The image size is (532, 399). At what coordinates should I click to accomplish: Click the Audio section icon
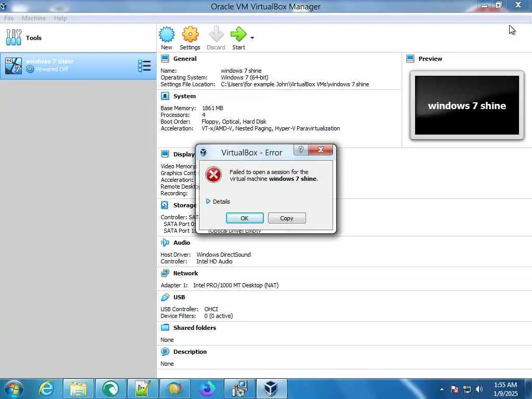click(x=165, y=243)
